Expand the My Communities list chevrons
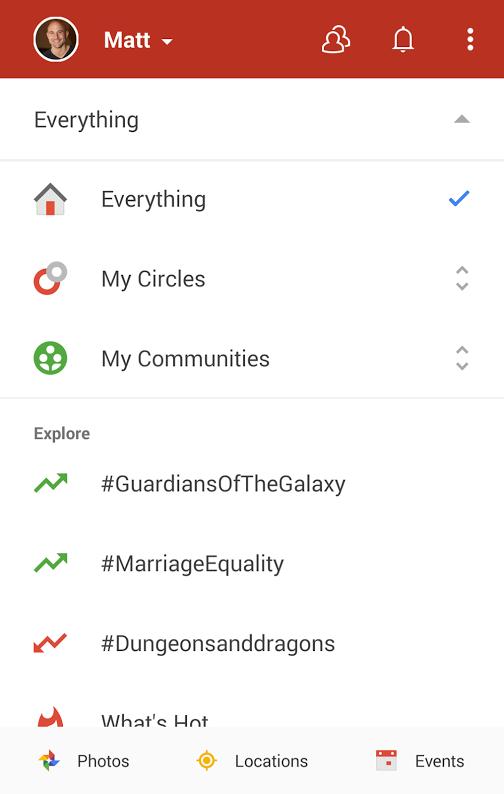504x794 pixels. pyautogui.click(x=462, y=359)
